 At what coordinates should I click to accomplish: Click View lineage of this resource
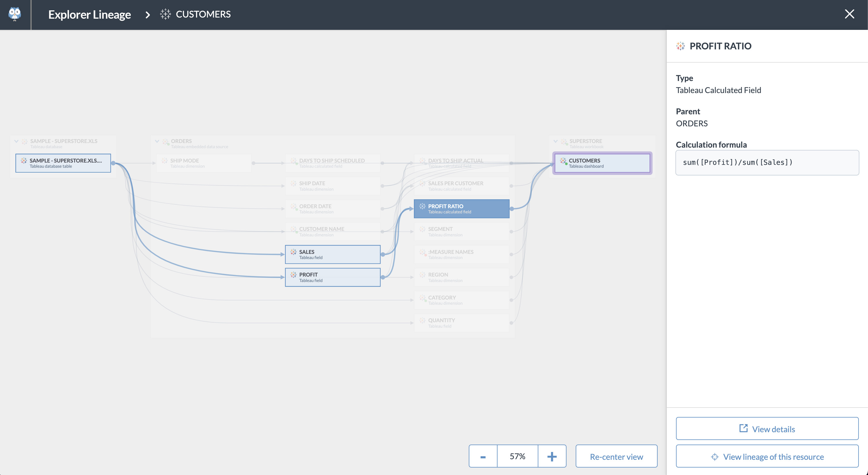click(x=767, y=456)
